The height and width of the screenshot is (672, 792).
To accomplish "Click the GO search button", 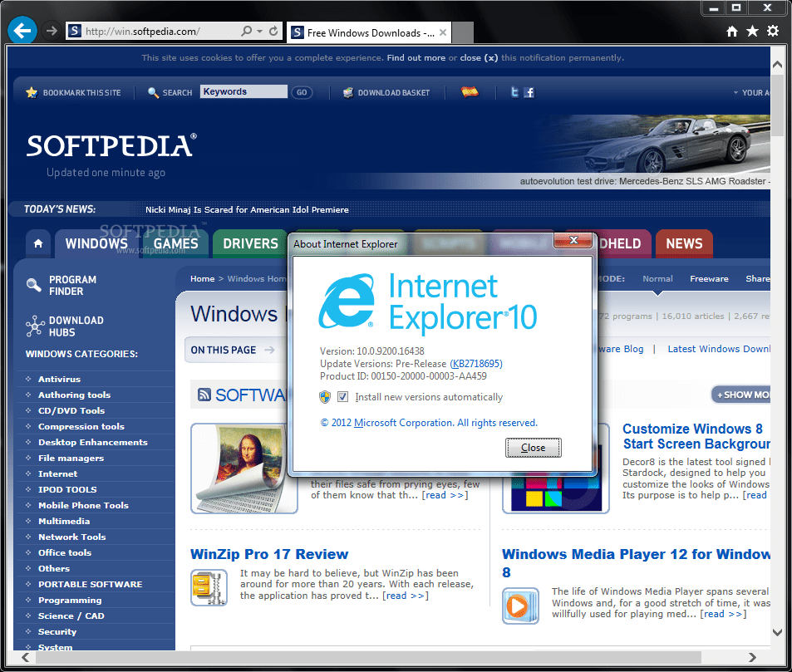I will (x=302, y=92).
